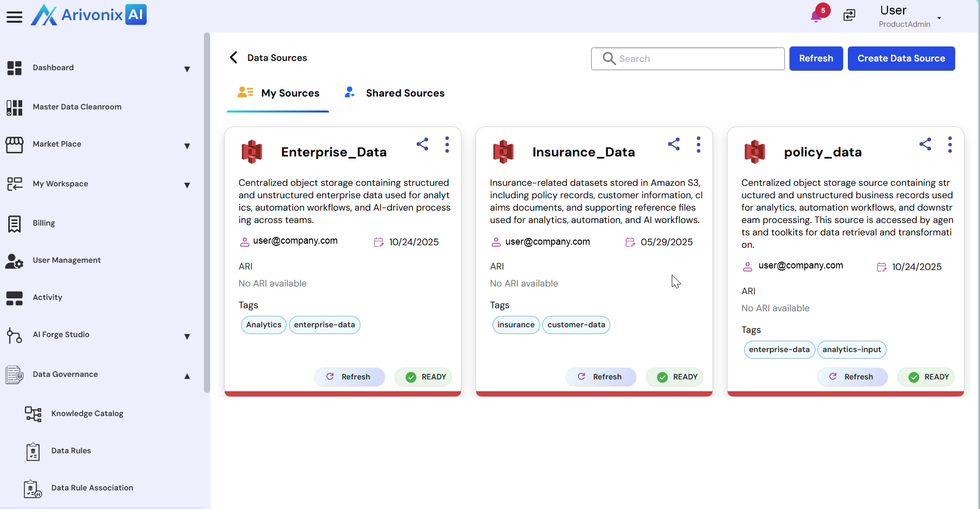Share the policy_data source
This screenshot has width=980, height=509.
925,144
